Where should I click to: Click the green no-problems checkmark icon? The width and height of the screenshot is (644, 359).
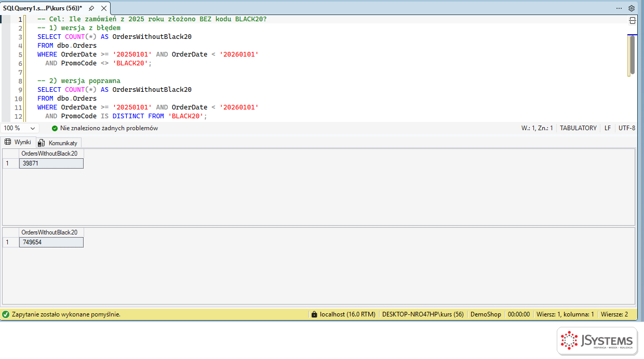pyautogui.click(x=55, y=128)
